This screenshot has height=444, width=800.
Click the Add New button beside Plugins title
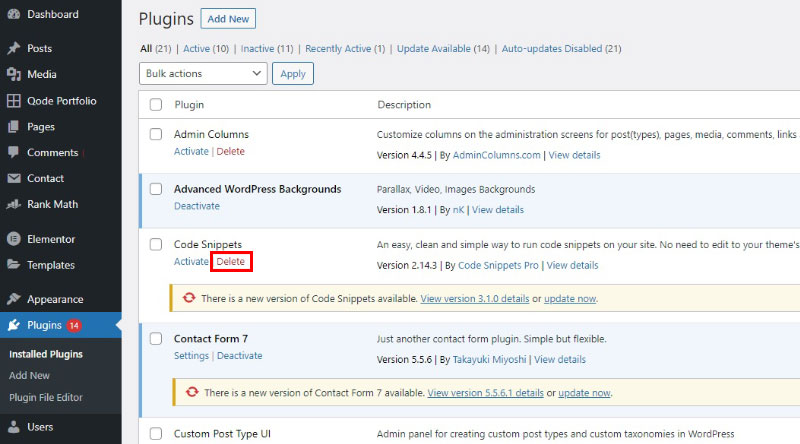(228, 19)
